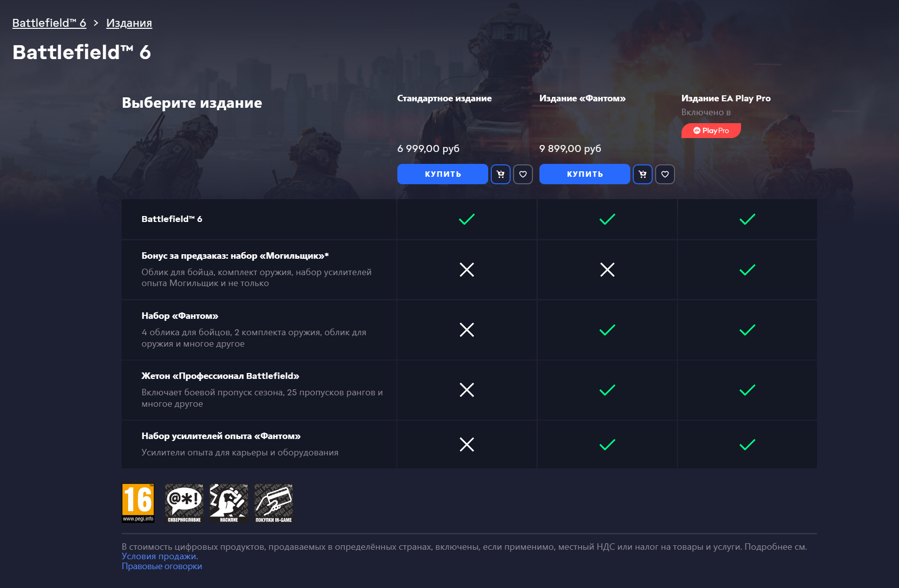
Task: Click description starting 'Включает боевой пропуск сезона'
Action: click(x=262, y=398)
